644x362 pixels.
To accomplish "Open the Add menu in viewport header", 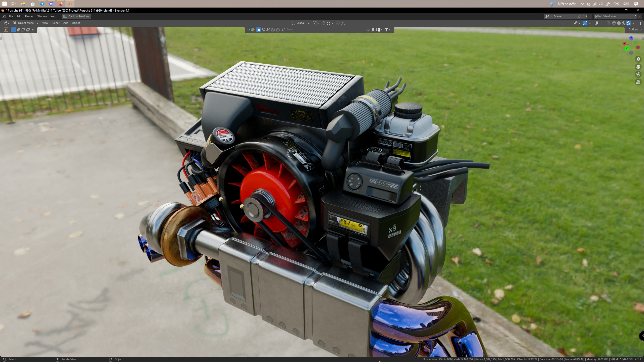I will [66, 23].
